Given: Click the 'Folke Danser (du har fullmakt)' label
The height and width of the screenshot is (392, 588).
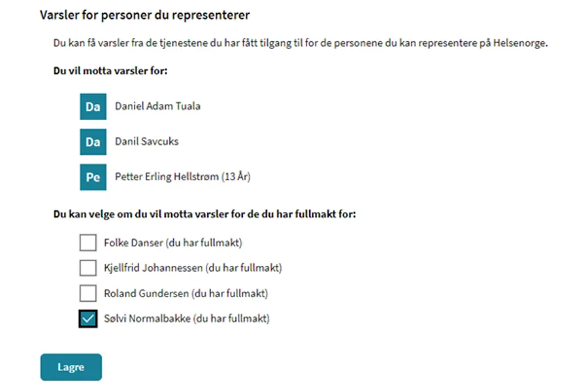Looking at the screenshot, I should (173, 243).
